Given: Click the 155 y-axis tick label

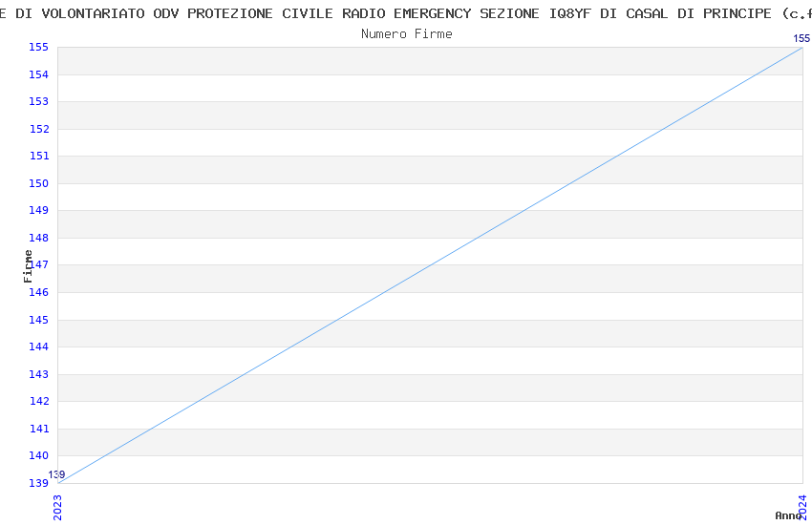Looking at the screenshot, I should pos(39,47).
